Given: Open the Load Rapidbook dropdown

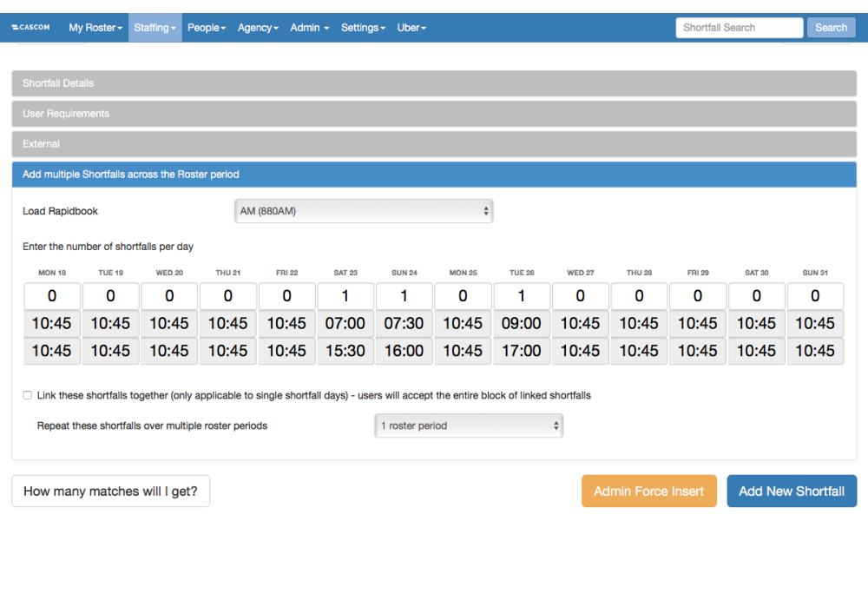Looking at the screenshot, I should pos(364,211).
